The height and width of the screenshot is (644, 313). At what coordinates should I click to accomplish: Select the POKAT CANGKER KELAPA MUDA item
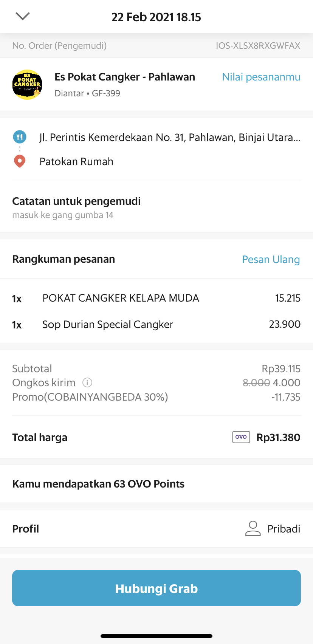tap(121, 298)
